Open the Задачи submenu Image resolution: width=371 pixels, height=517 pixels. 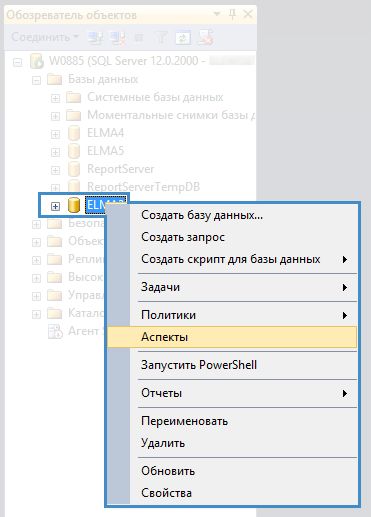(x=232, y=287)
